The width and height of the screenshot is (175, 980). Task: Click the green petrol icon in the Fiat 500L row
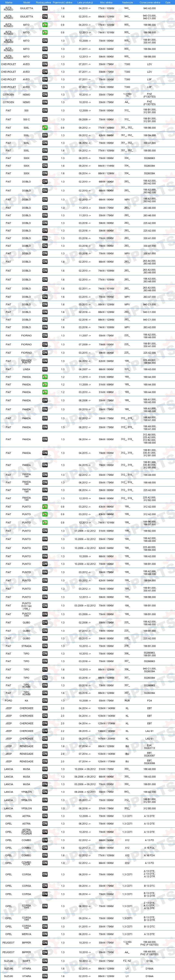45,128
